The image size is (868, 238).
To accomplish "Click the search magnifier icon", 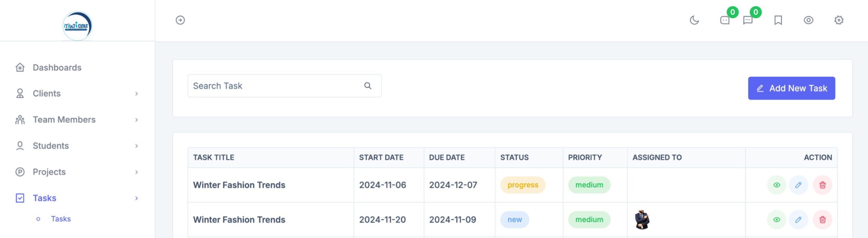I will point(368,86).
